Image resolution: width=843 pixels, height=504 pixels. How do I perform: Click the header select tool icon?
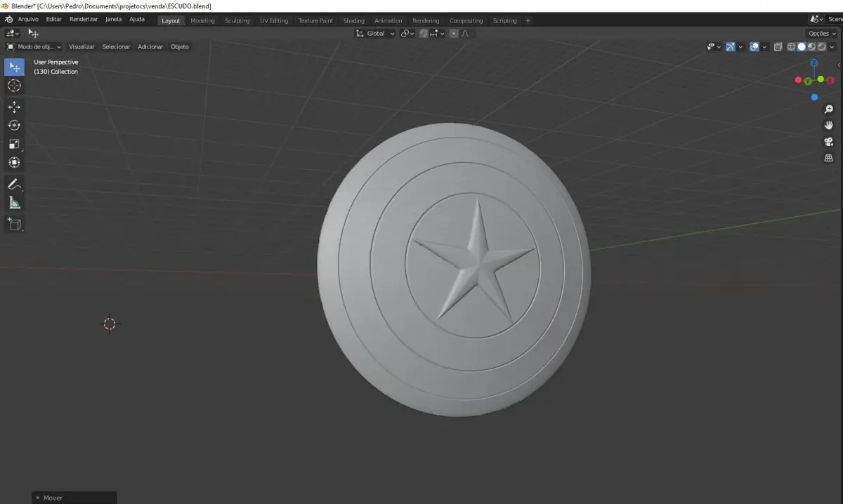pos(33,33)
